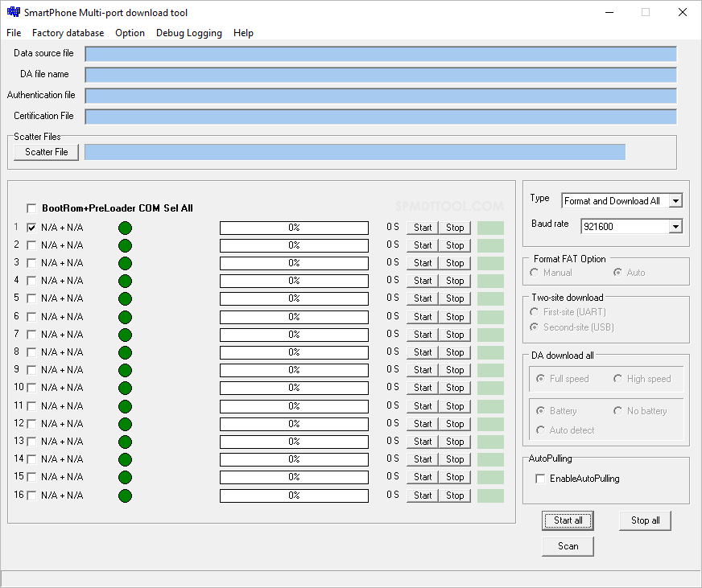This screenshot has height=588, width=702.
Task: Click the Scan button
Action: click(568, 546)
